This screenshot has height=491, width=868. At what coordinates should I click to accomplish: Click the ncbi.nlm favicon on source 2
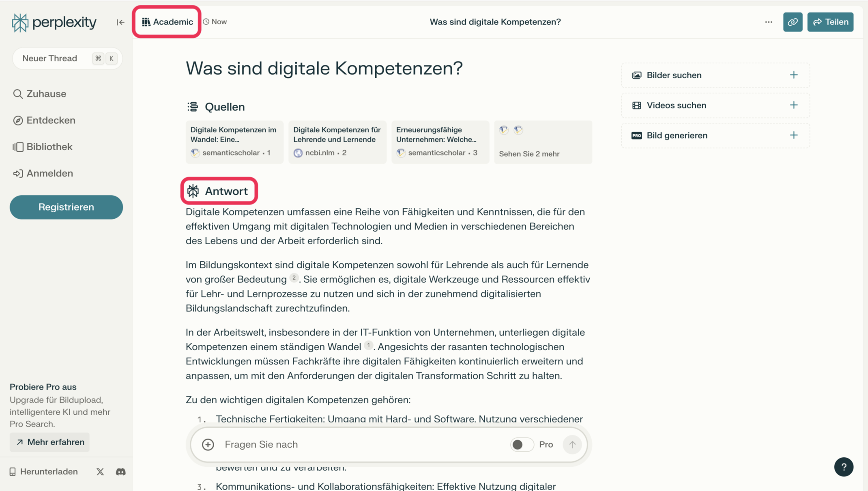click(298, 153)
